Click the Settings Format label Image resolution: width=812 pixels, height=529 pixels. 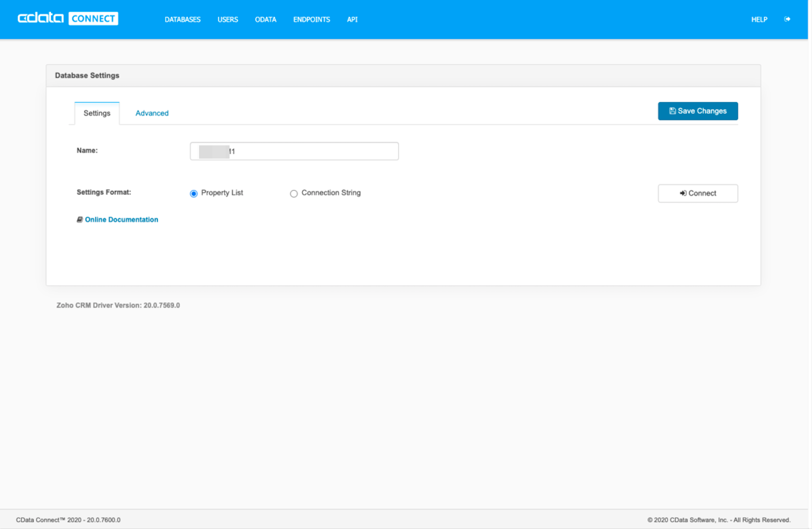click(104, 193)
